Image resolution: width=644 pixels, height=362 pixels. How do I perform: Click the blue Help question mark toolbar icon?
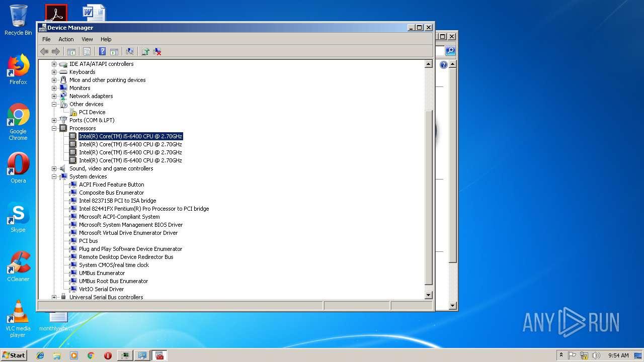click(102, 51)
